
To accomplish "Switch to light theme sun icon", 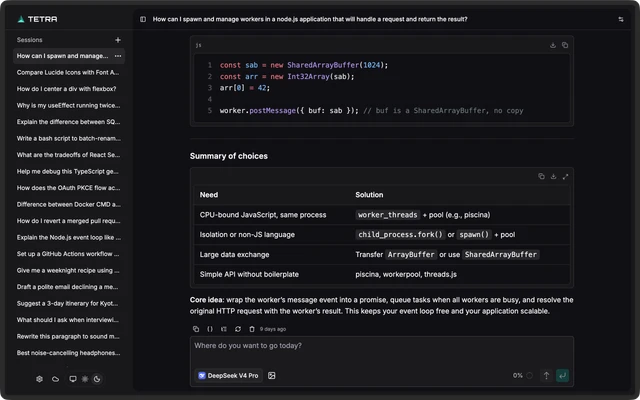I will pos(85,379).
